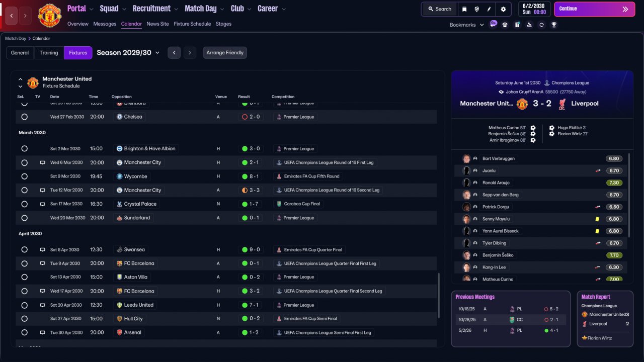Select the Chelsea fixture radio button

(24, 117)
